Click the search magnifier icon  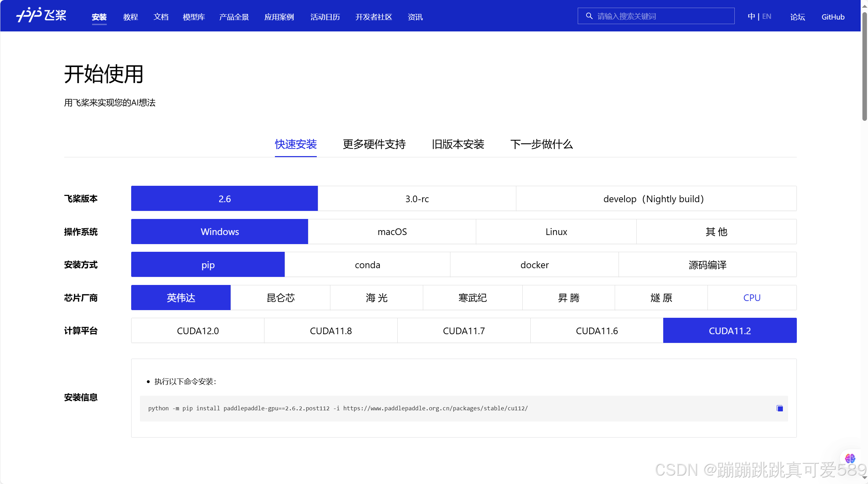click(x=589, y=16)
